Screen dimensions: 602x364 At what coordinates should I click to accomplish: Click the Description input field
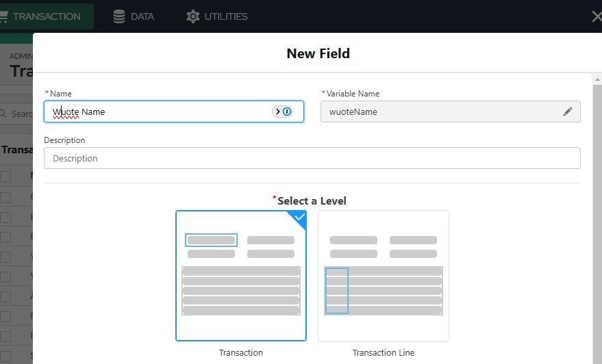click(312, 158)
